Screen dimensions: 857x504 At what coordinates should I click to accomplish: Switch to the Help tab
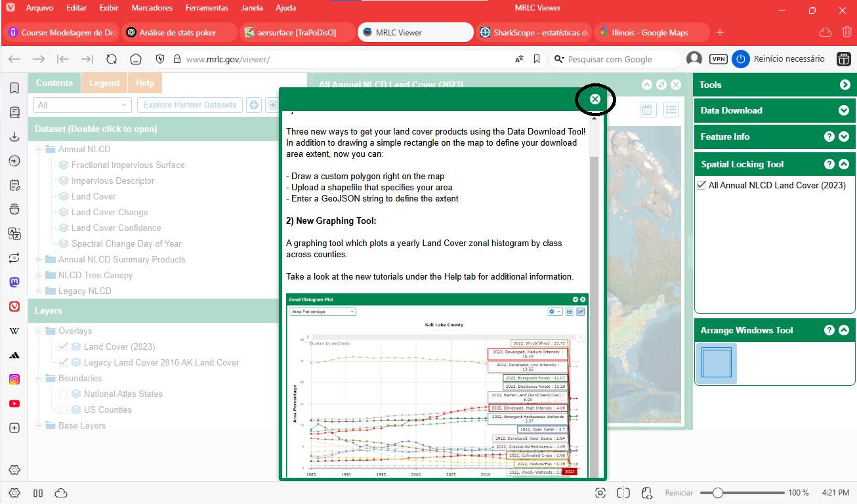(145, 83)
